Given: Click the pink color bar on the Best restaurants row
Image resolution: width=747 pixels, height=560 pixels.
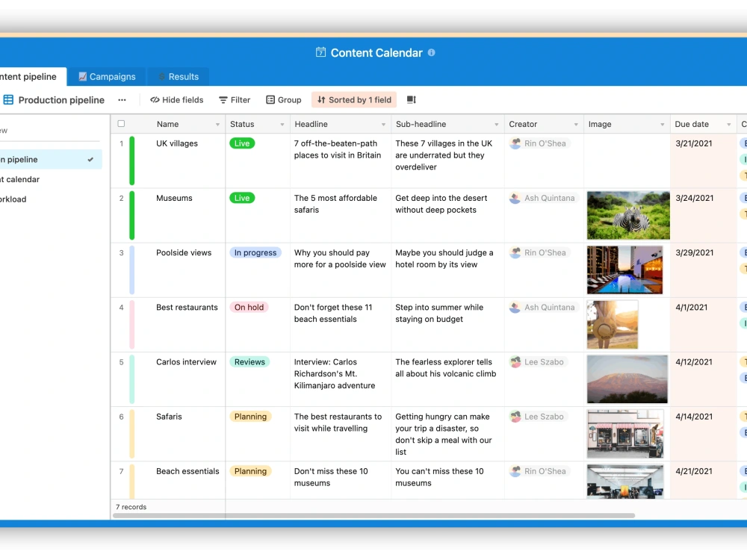Looking at the screenshot, I should (132, 324).
